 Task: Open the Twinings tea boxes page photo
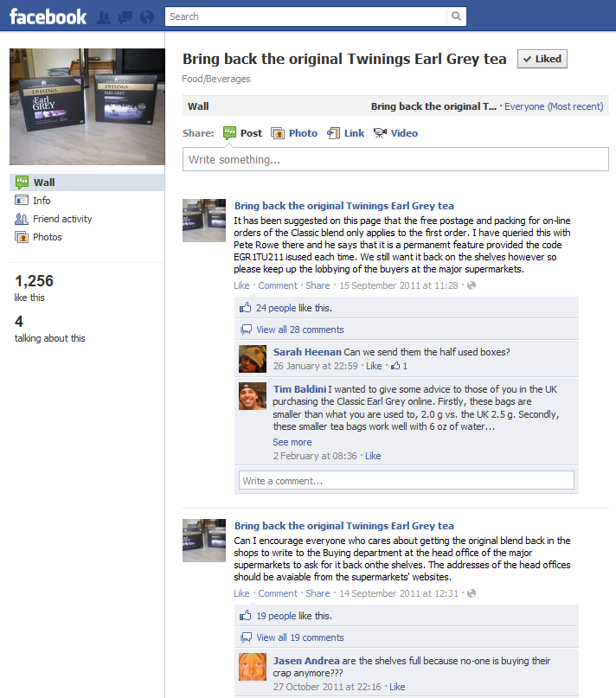[x=87, y=107]
